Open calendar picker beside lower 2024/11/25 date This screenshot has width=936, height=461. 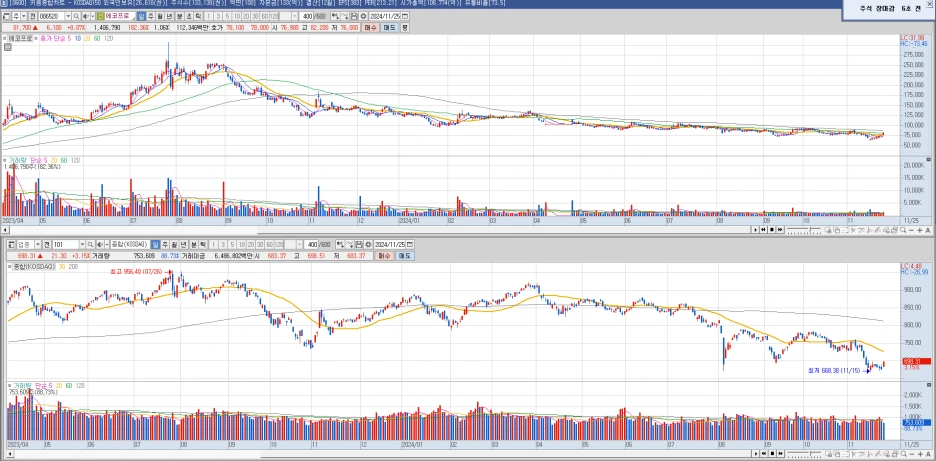pos(410,244)
